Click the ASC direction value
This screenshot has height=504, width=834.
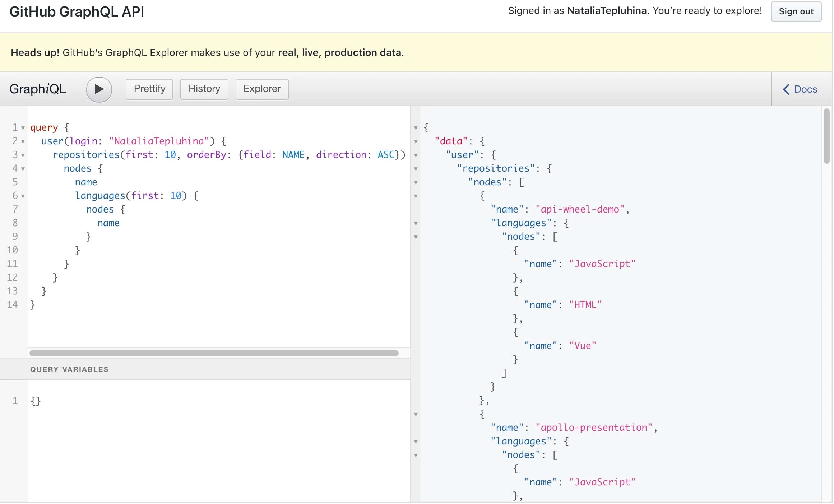click(x=386, y=155)
